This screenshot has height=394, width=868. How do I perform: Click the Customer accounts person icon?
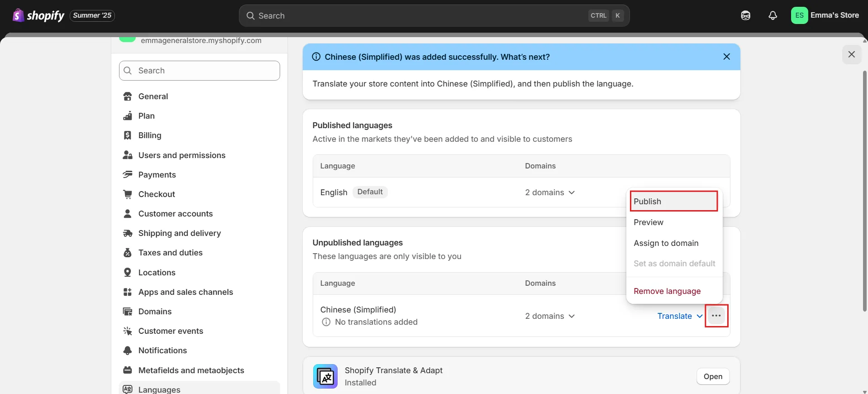128,214
